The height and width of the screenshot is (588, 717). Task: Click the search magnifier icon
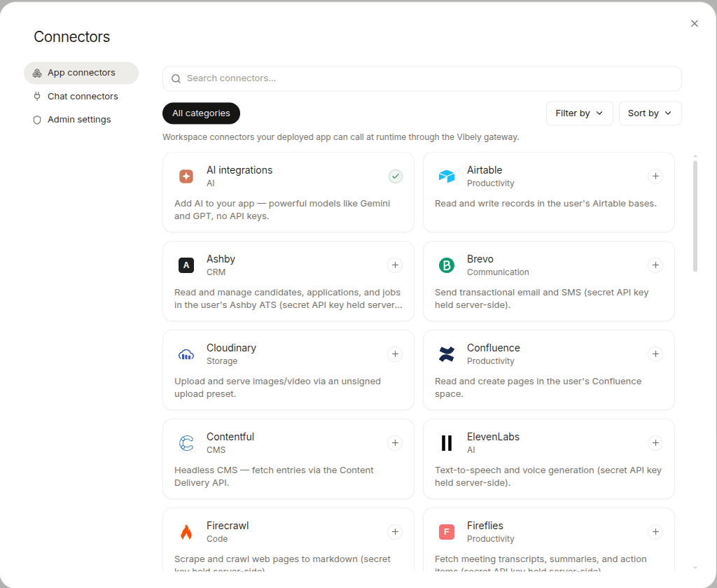176,78
